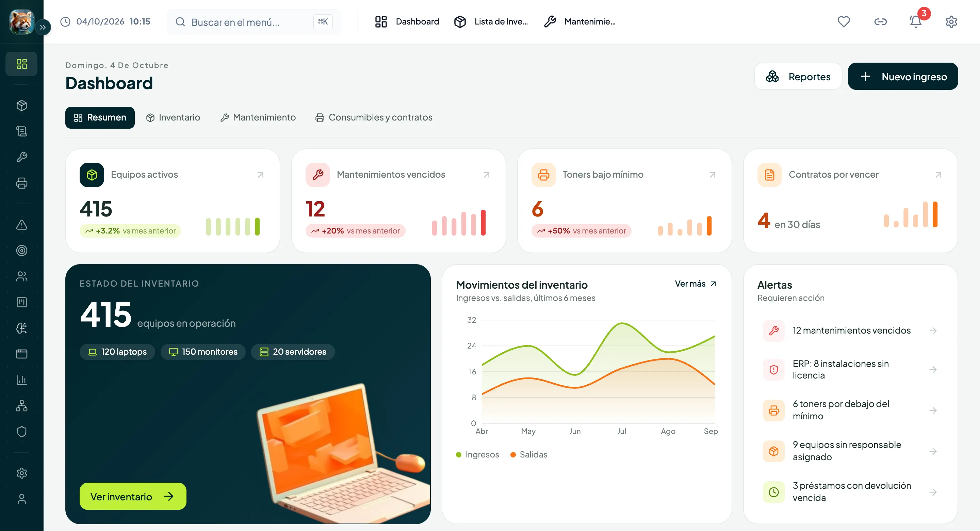This screenshot has height=531, width=980.
Task: Click the ⌘K shortcut badge
Action: click(x=323, y=22)
